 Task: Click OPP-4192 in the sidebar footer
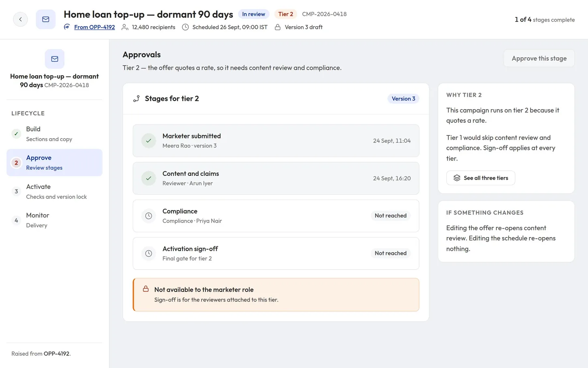coord(56,353)
